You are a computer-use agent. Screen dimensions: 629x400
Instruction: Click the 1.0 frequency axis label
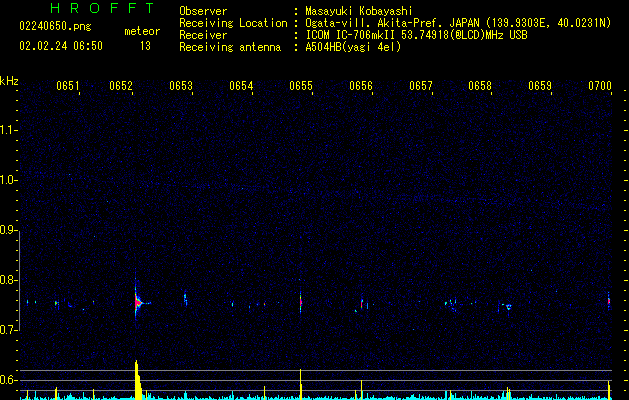8,180
